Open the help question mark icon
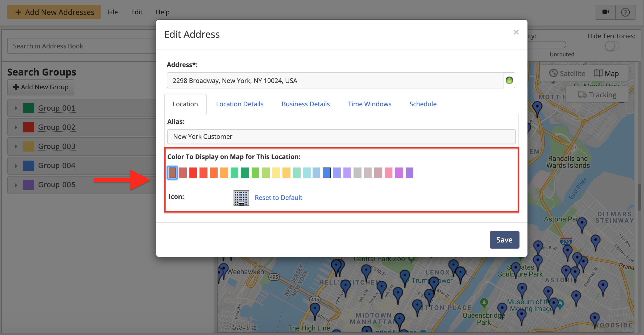Viewport: 644px width, 335px height. pyautogui.click(x=625, y=12)
